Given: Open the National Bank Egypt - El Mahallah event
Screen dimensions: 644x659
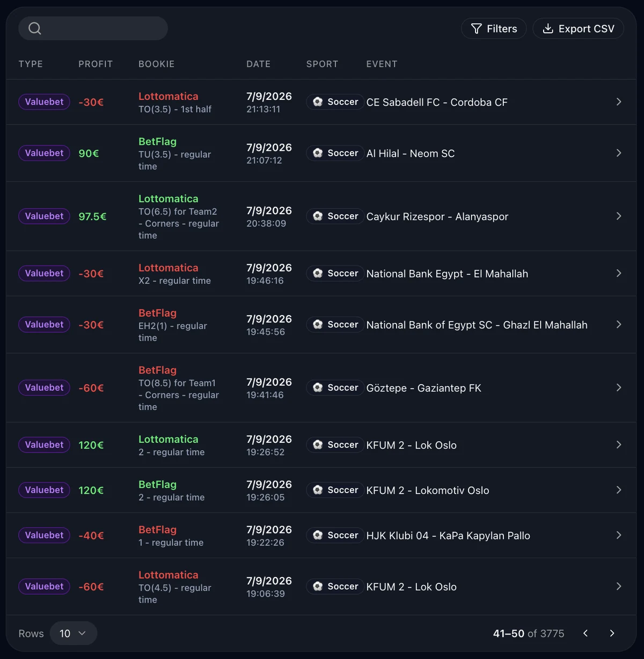Looking at the screenshot, I should point(447,274).
